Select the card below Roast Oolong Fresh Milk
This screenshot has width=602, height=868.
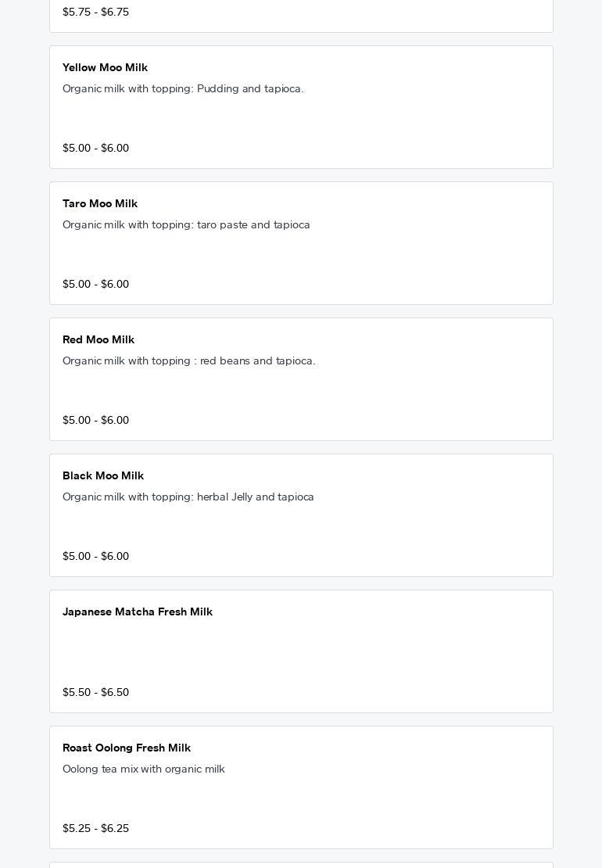click(301, 864)
